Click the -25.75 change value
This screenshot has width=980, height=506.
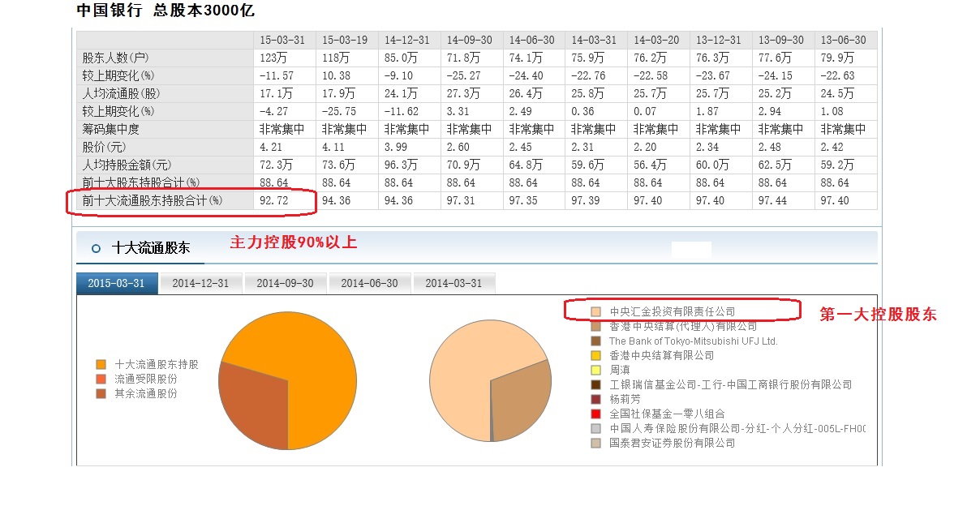[x=338, y=111]
